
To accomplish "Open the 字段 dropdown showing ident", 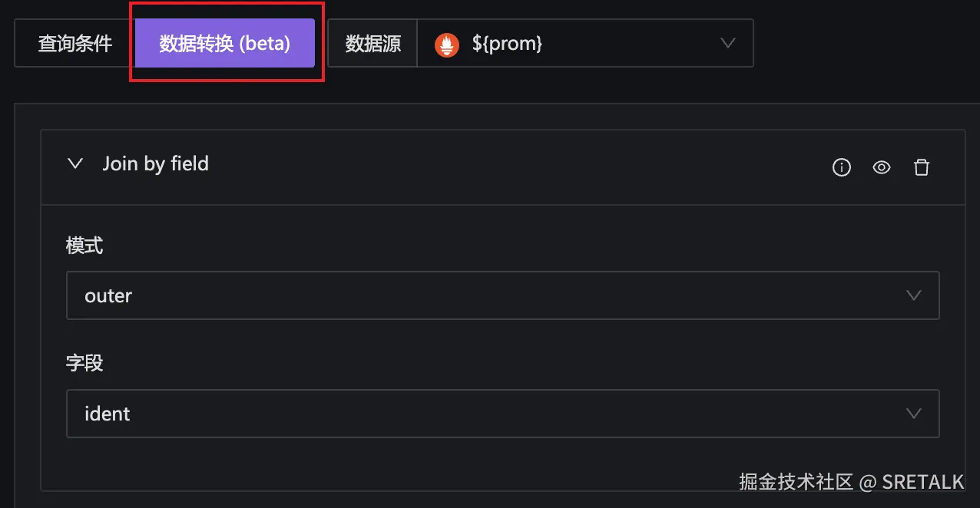I will coord(492,414).
